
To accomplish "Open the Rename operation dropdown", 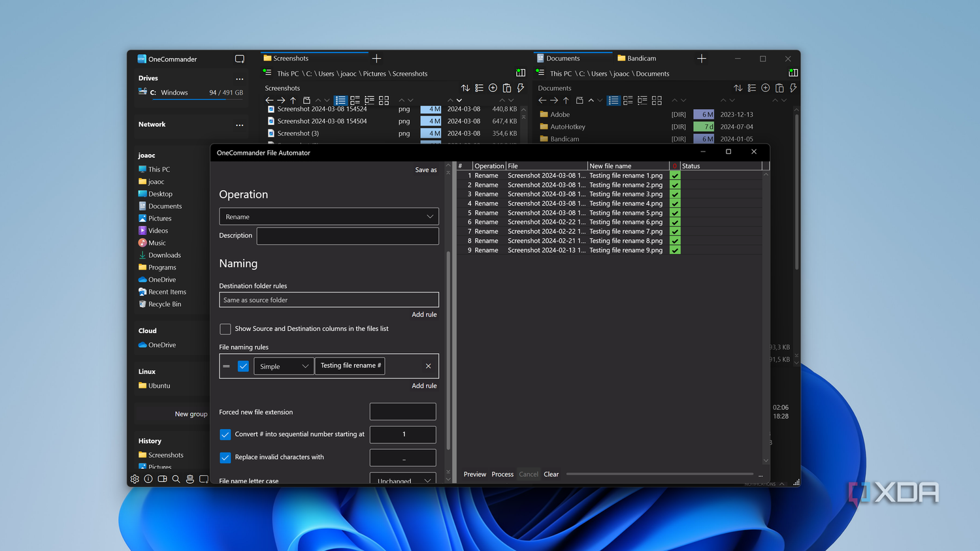I will [329, 217].
